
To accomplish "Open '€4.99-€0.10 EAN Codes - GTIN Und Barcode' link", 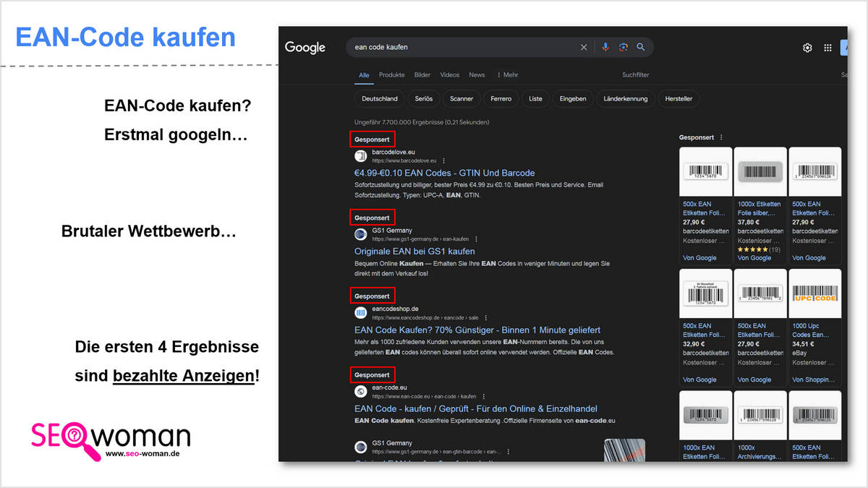I will tap(445, 173).
